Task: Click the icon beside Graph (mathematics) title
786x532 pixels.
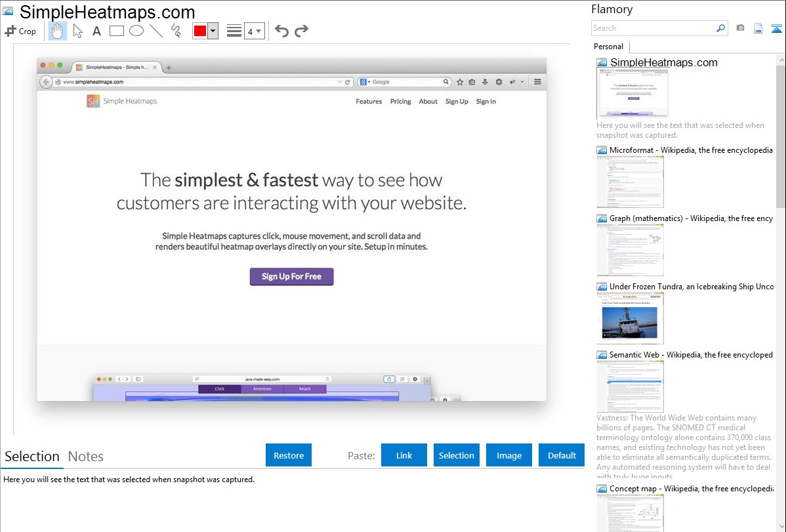Action: (x=602, y=218)
